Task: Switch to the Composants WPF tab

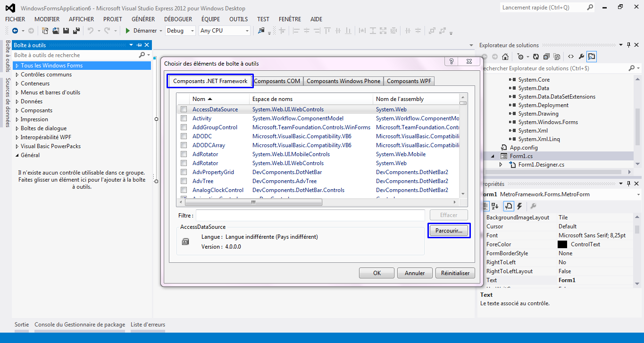Action: pyautogui.click(x=409, y=81)
